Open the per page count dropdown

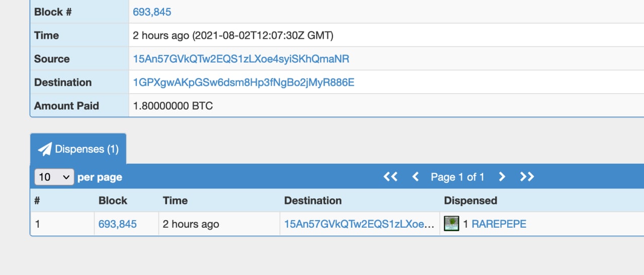pos(54,177)
